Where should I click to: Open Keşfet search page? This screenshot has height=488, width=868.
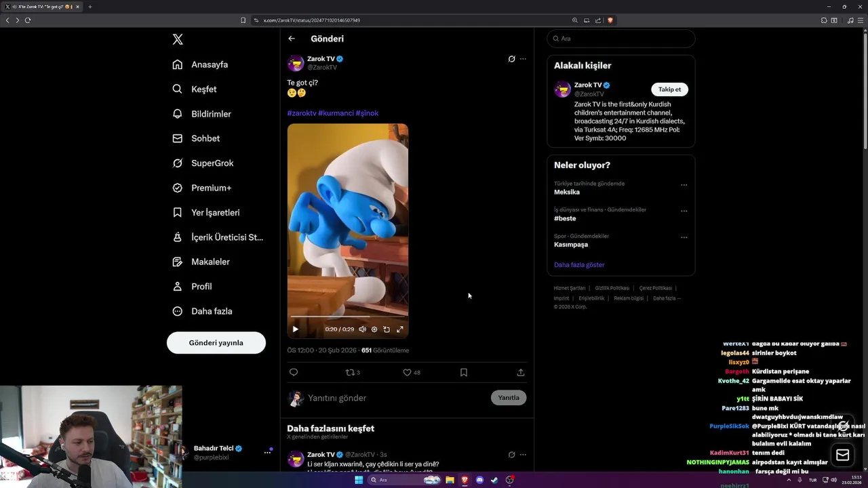pyautogui.click(x=195, y=89)
